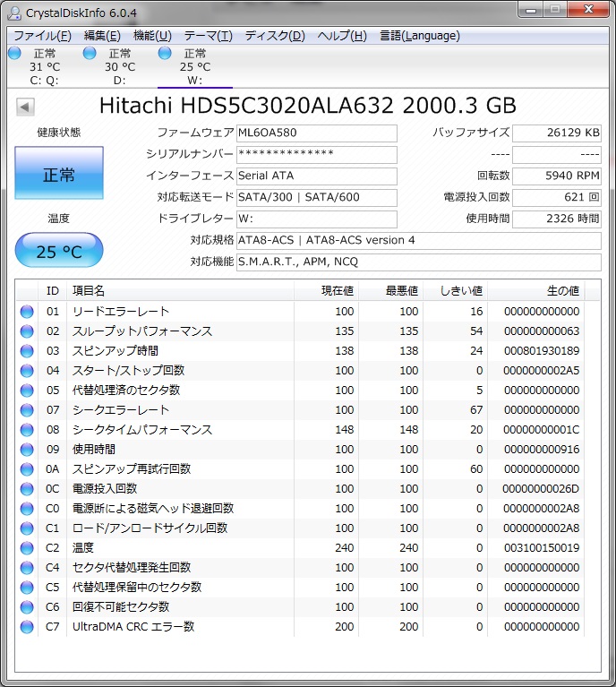Click status orb for attribute 01 read error rate
This screenshot has height=687, width=616.
coord(27,312)
